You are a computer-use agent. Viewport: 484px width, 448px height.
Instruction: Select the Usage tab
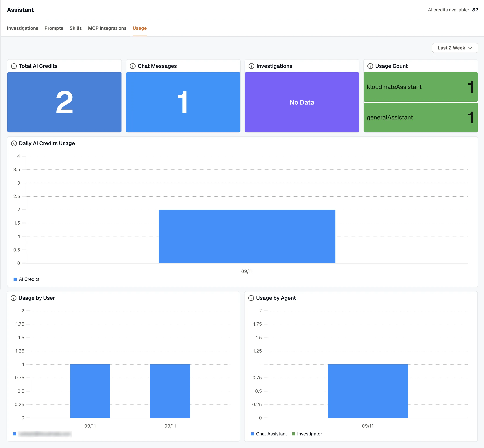pos(139,28)
